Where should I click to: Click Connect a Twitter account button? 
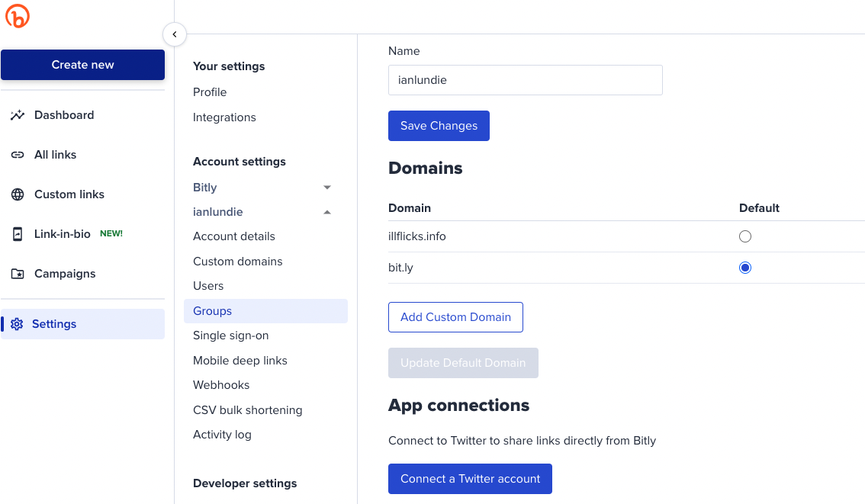pos(470,479)
